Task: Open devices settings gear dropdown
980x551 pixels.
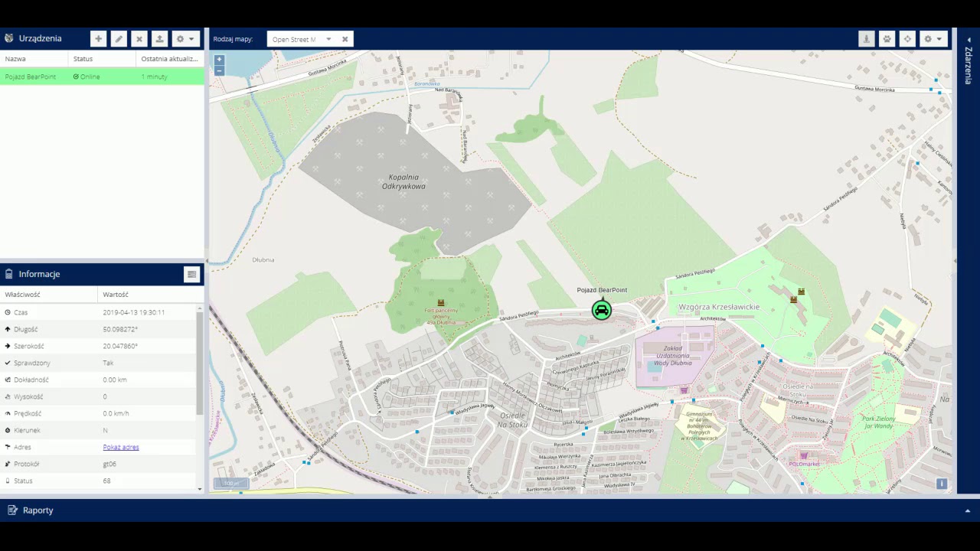Action: 185,39
